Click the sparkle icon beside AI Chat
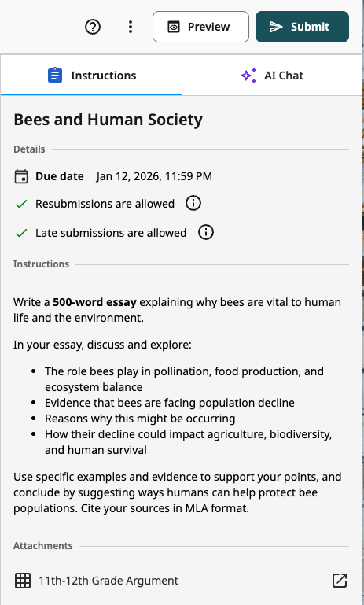 (248, 76)
